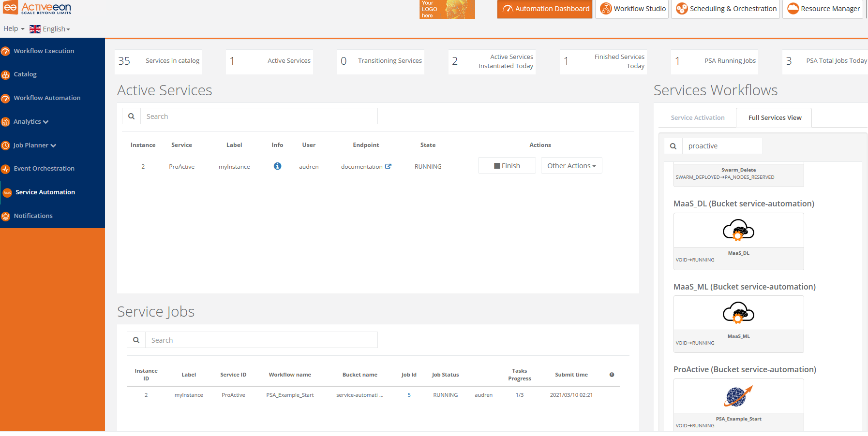
Task: Switch to Service Activation tab
Action: pos(697,117)
